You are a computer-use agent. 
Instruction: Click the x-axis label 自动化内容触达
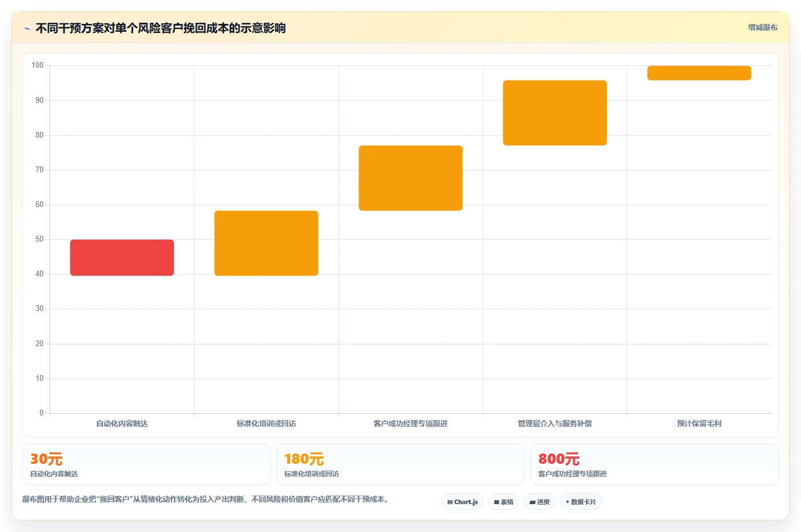122,423
